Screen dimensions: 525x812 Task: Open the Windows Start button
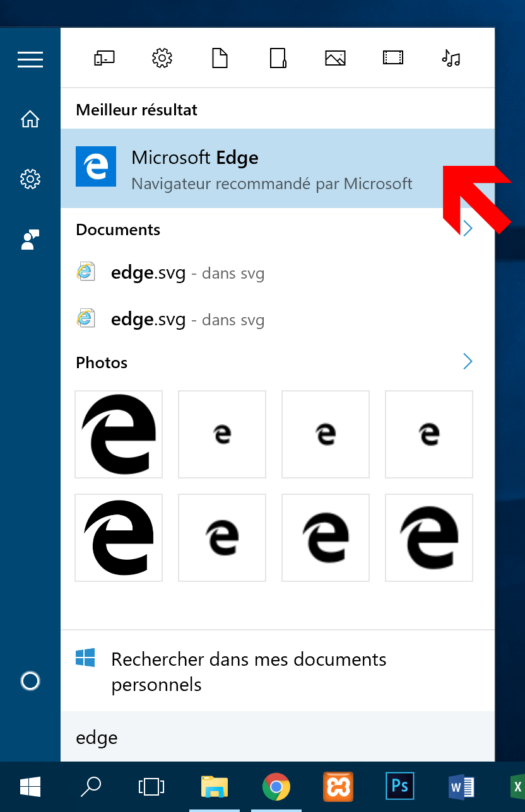[x=30, y=787]
